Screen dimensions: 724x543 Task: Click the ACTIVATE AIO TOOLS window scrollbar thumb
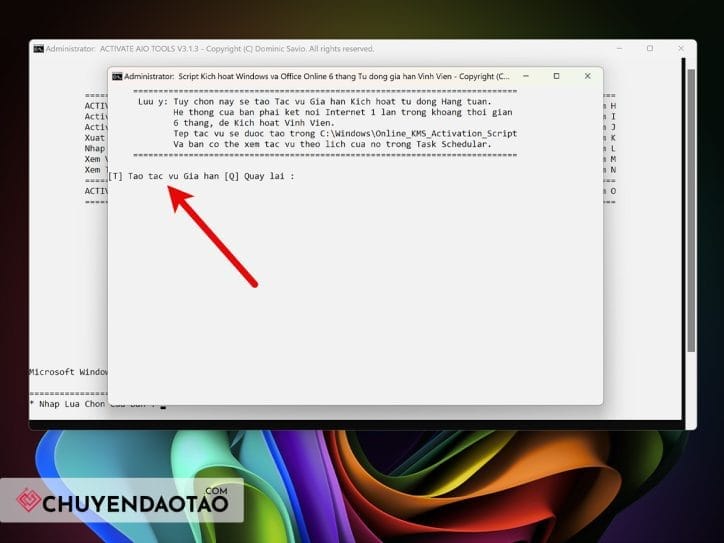tap(691, 211)
